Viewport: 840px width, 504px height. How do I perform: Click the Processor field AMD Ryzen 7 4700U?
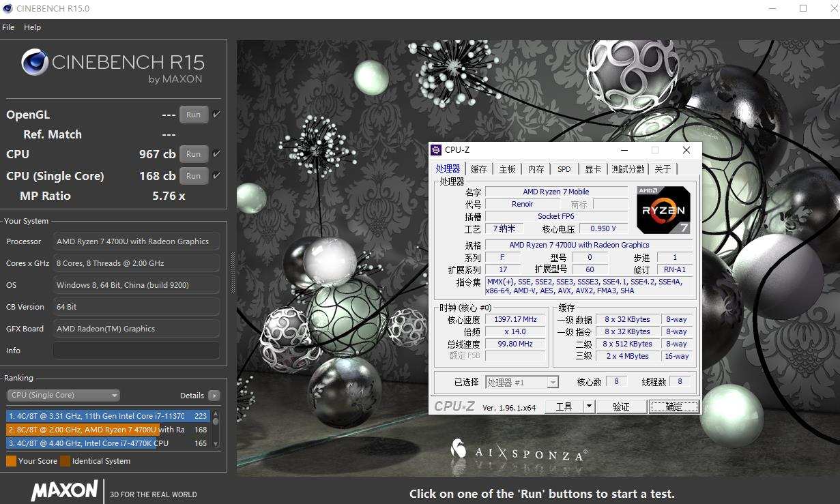point(136,241)
